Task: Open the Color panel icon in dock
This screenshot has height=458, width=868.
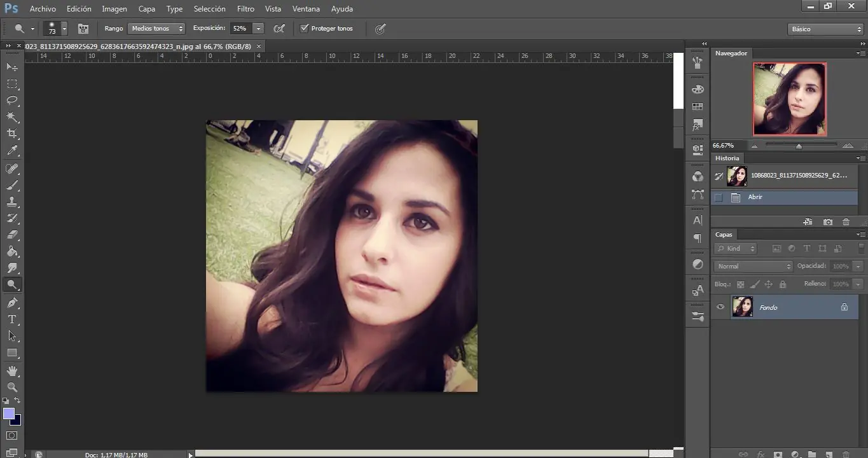Action: (x=698, y=89)
